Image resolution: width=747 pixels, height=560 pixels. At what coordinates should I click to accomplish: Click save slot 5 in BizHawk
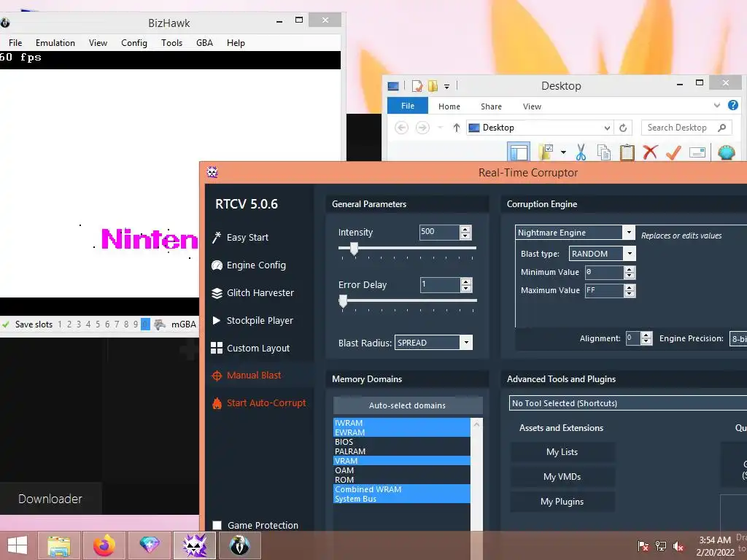coord(98,324)
